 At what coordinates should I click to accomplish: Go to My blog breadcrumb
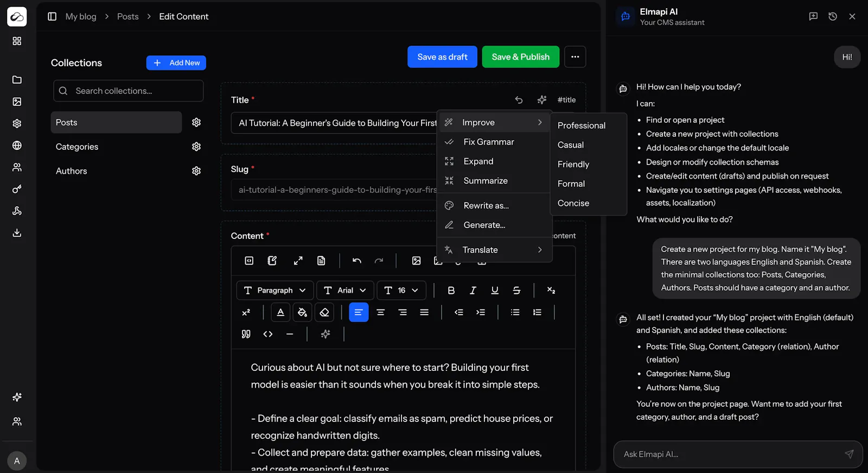click(81, 16)
